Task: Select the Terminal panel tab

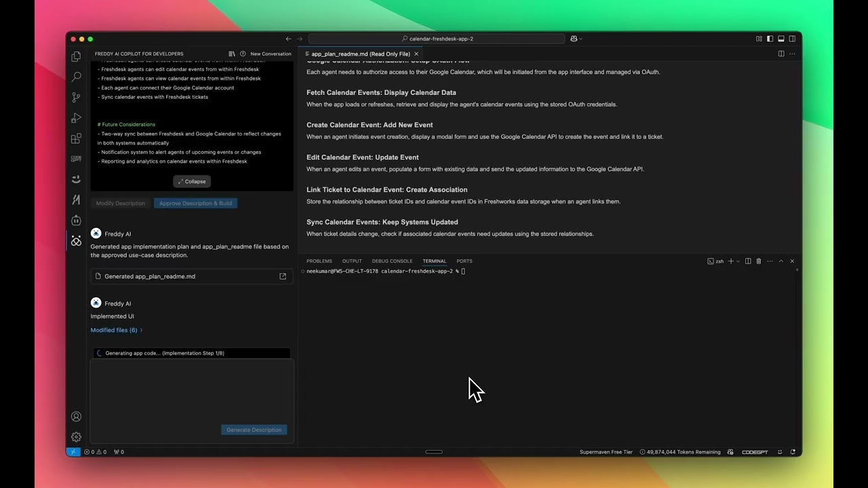Action: 435,261
